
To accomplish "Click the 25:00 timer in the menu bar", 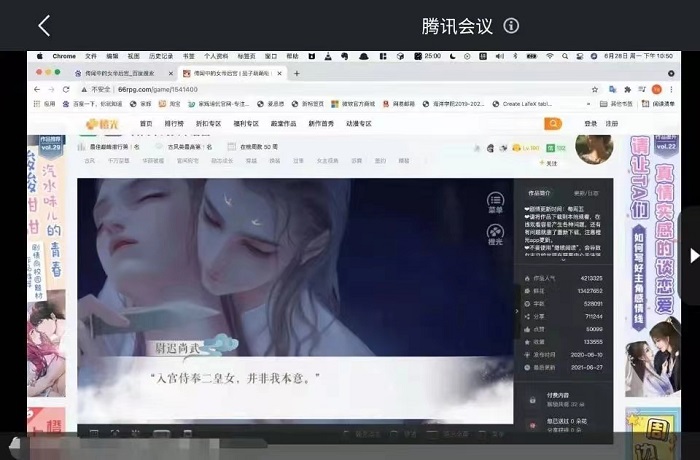I will [428, 56].
